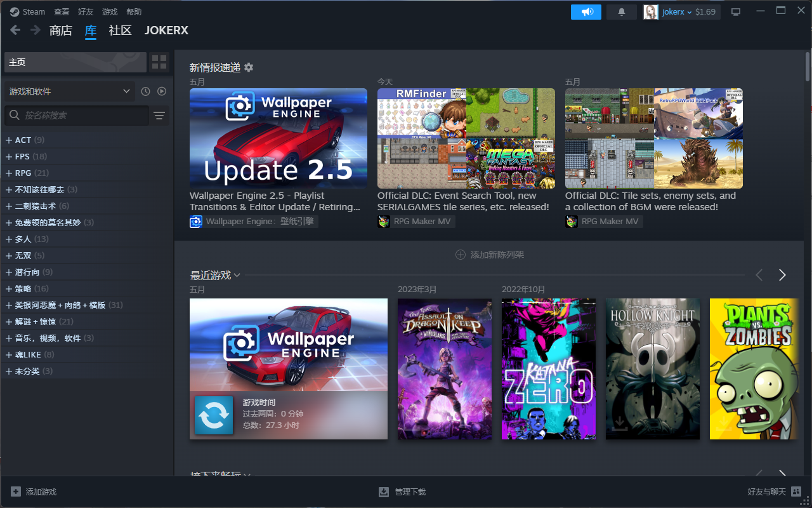Open the friends and chat icon
The height and width of the screenshot is (508, 812).
pos(796,491)
